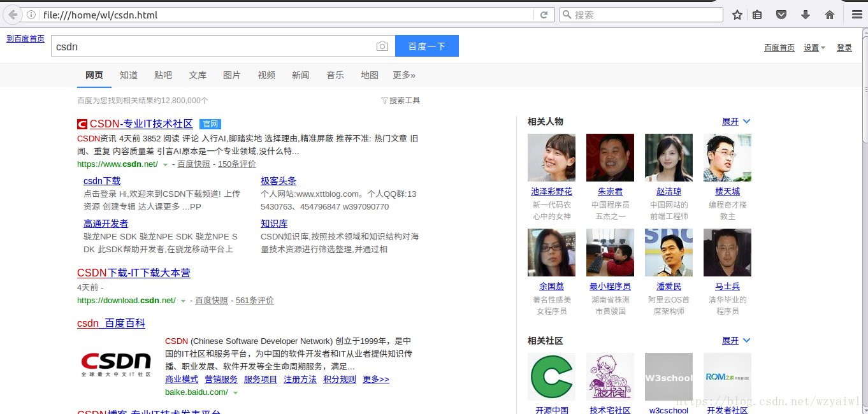
Task: Open the 池泽彩野花 portrait thumbnail
Action: (x=551, y=157)
